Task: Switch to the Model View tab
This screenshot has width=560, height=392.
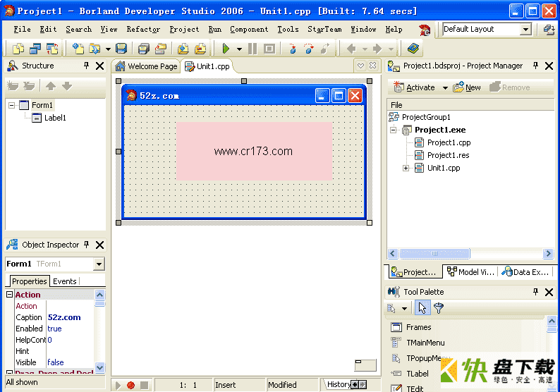Action: tap(470, 272)
